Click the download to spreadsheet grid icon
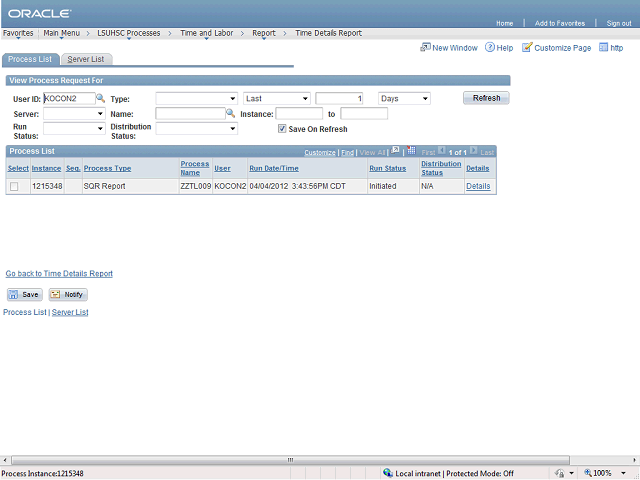The image size is (640, 480). point(411,152)
